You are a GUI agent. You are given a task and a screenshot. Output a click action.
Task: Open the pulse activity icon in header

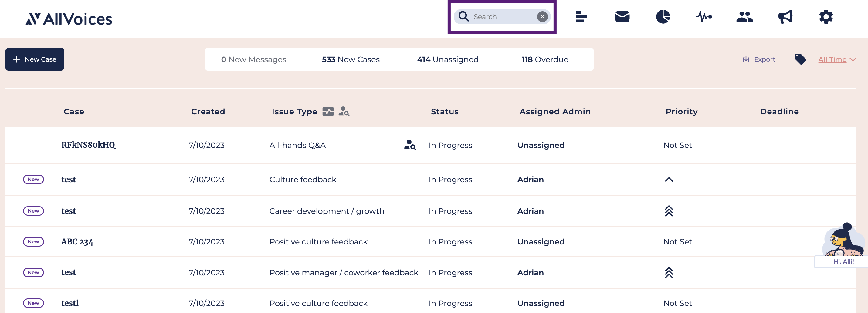(704, 16)
